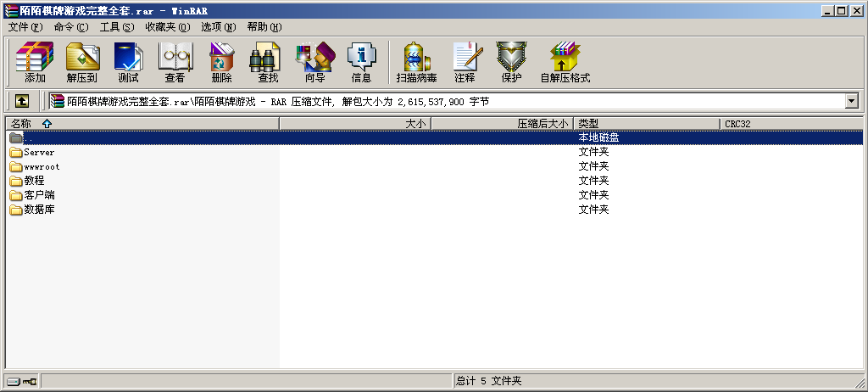
Task: Click the key icon in status bar
Action: click(x=31, y=381)
